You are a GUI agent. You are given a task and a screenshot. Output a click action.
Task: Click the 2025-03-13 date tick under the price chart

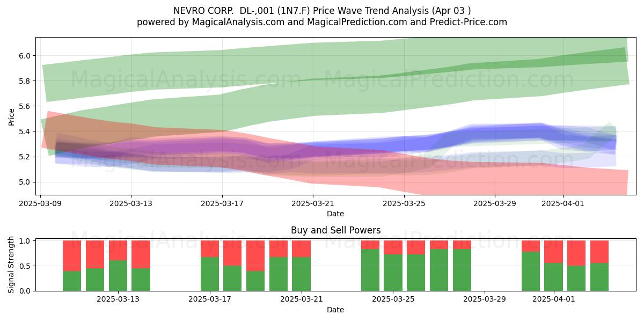click(x=131, y=204)
